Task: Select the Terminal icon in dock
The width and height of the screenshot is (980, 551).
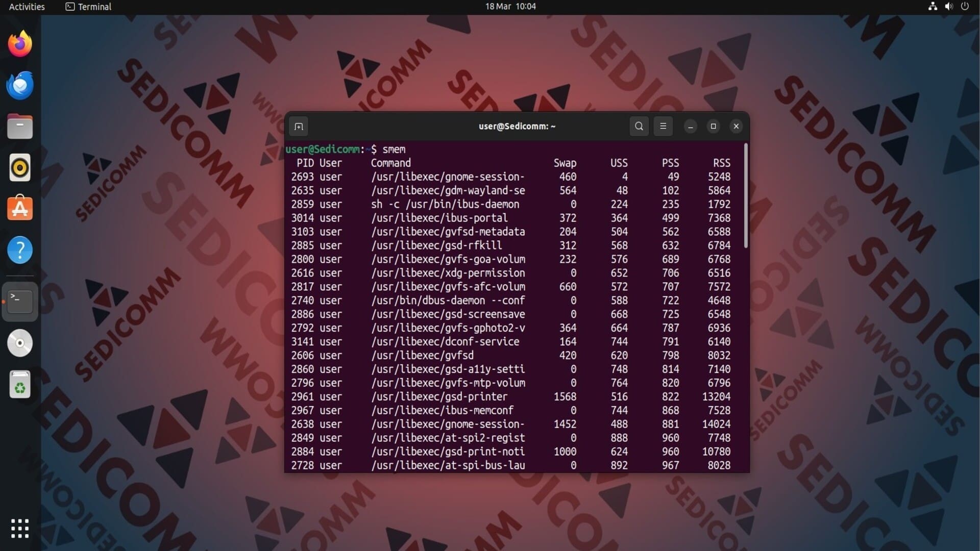Action: coord(20,302)
